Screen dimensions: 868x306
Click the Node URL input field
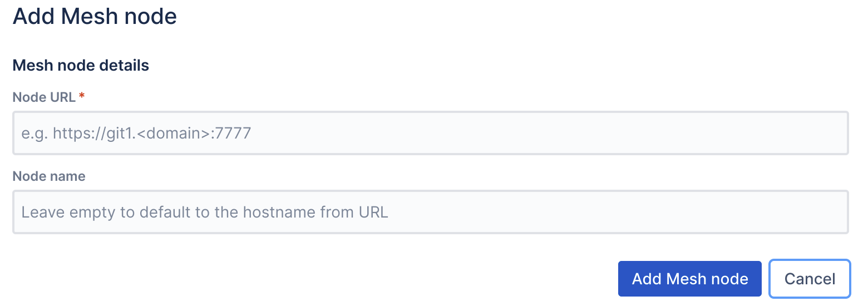(430, 133)
